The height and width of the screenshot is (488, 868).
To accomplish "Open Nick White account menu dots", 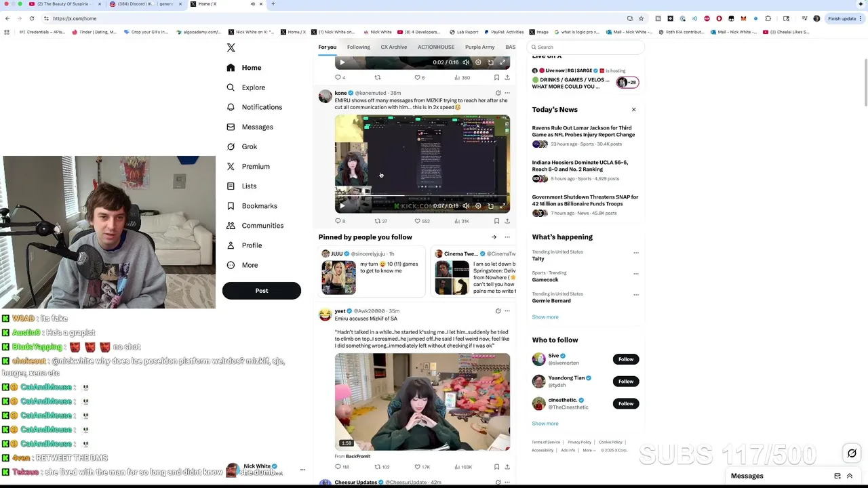I will [x=302, y=470].
